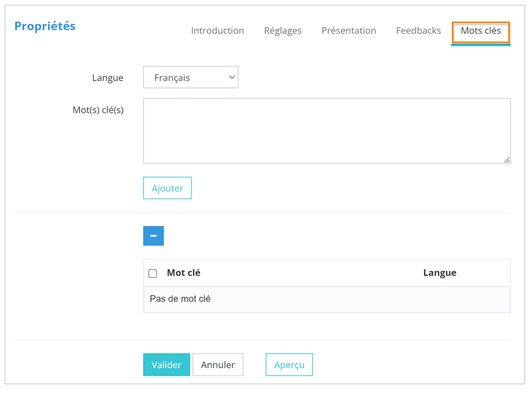This screenshot has width=532, height=394.
Task: Click the Langue field label
Action: tap(108, 78)
